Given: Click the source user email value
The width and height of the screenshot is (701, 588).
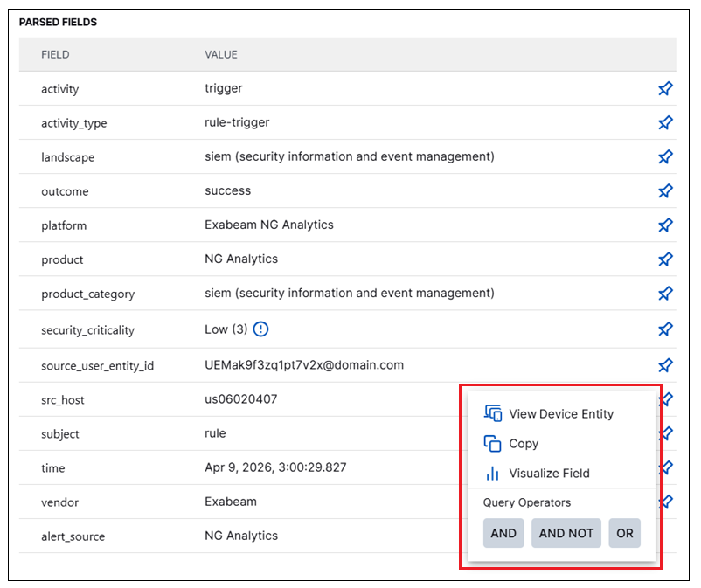Looking at the screenshot, I should (x=304, y=364).
